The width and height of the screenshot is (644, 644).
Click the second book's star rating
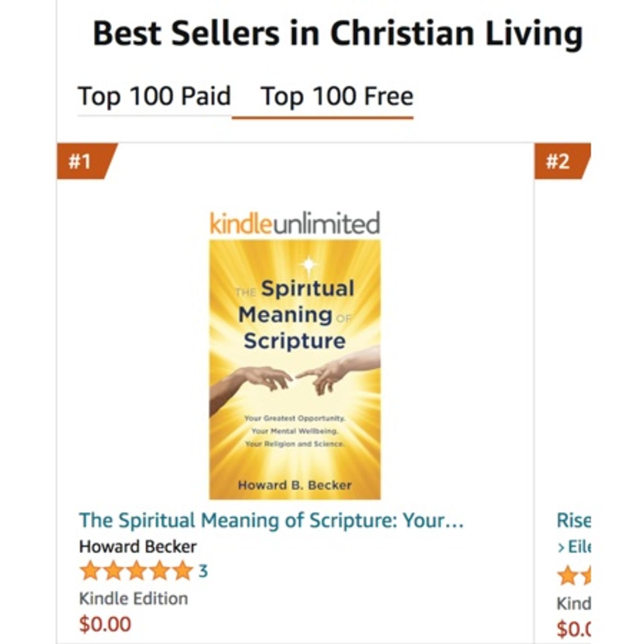tap(574, 575)
